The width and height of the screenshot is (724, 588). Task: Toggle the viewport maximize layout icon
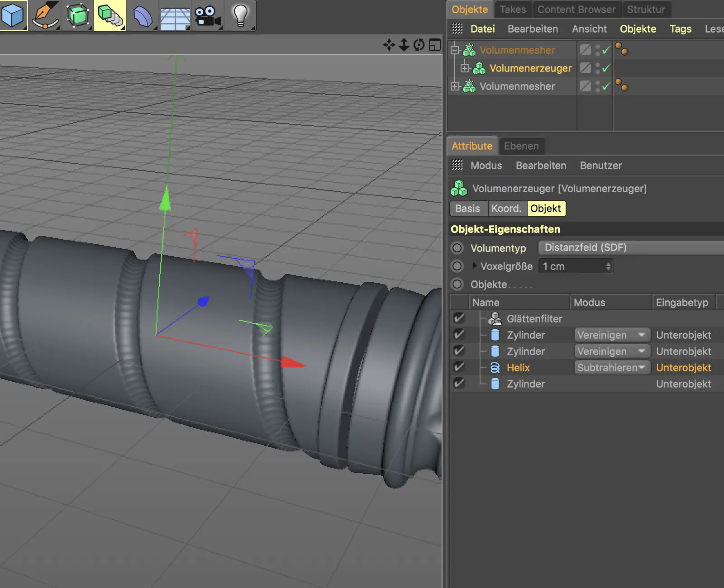(435, 45)
